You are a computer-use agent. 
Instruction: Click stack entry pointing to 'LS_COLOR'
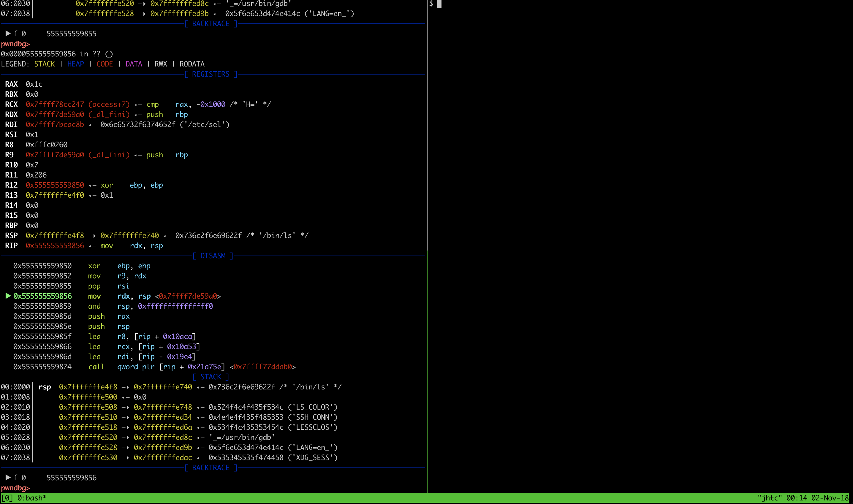coord(169,407)
